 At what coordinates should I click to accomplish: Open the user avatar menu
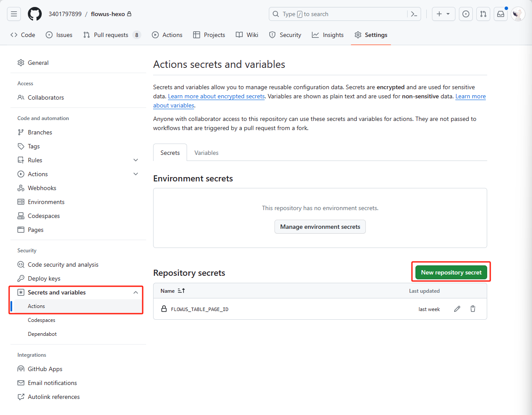518,14
